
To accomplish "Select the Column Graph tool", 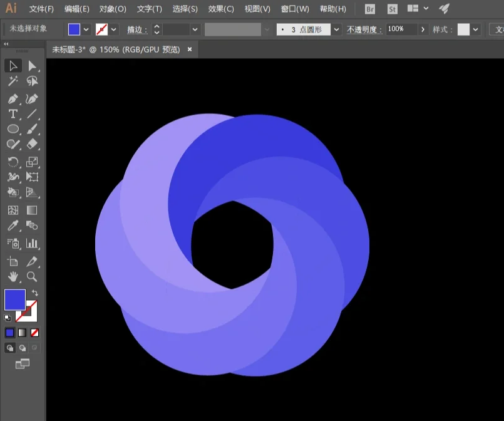I will [x=32, y=244].
